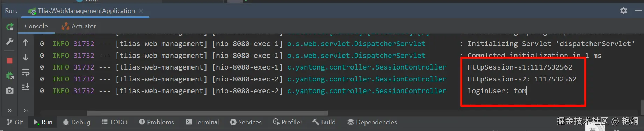Jump down the stack trace arrow
644x131 pixels.
[x=26, y=57]
